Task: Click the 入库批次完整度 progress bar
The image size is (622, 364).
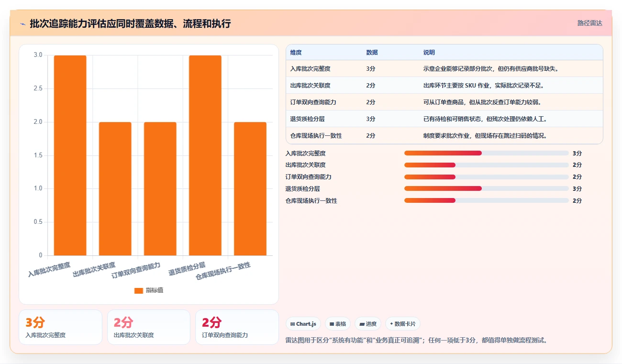Action: [x=486, y=153]
